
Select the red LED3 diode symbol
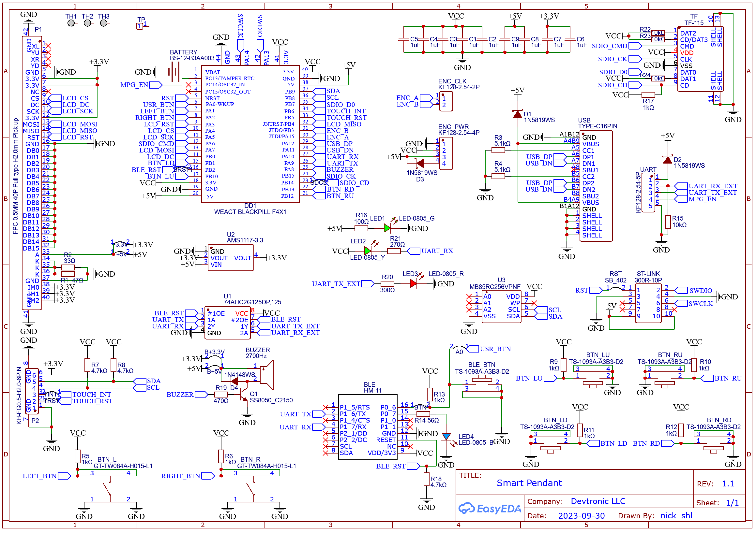point(414,284)
